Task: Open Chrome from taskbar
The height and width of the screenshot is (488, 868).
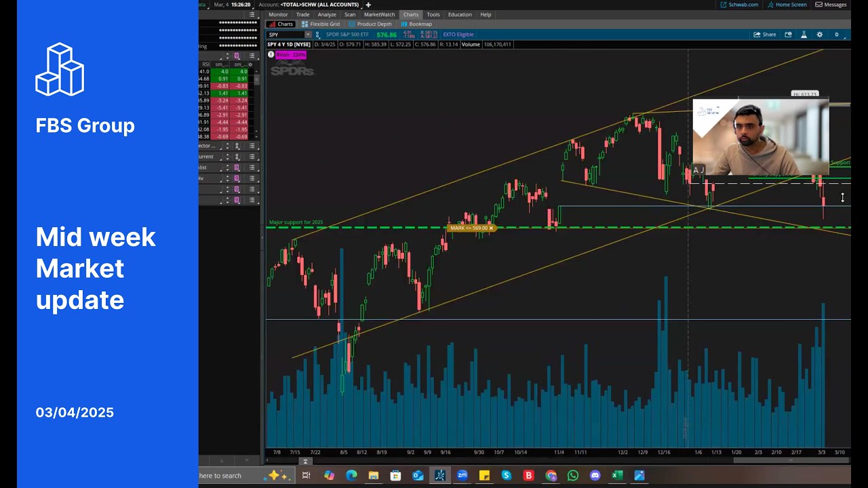Action: point(551,476)
